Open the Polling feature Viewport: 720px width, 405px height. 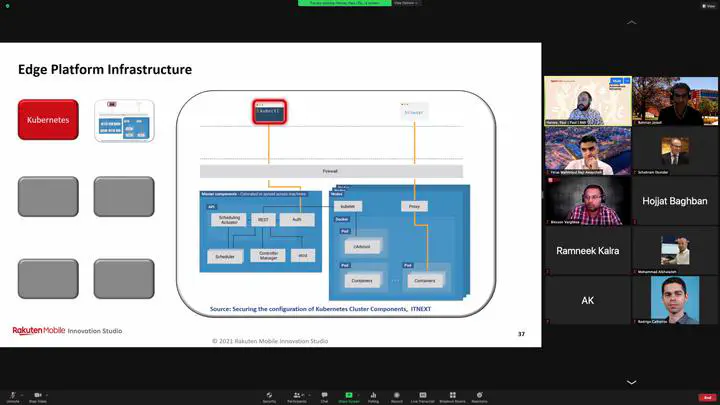click(x=373, y=395)
